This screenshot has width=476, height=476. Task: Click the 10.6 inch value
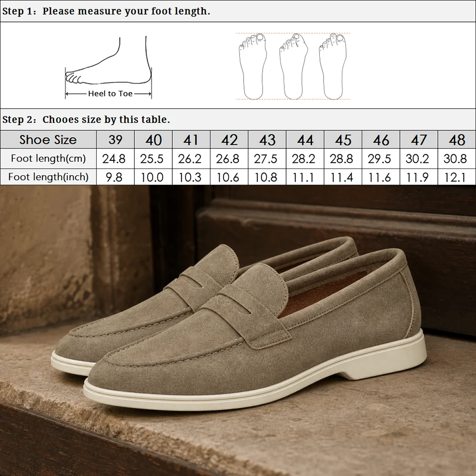pos(228,177)
